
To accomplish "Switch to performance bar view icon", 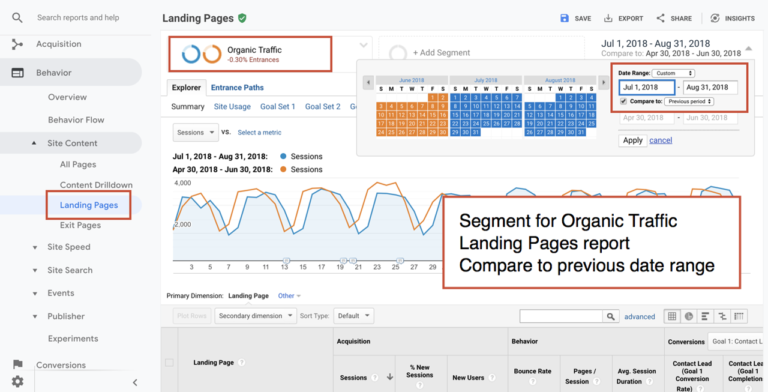I will [x=705, y=316].
